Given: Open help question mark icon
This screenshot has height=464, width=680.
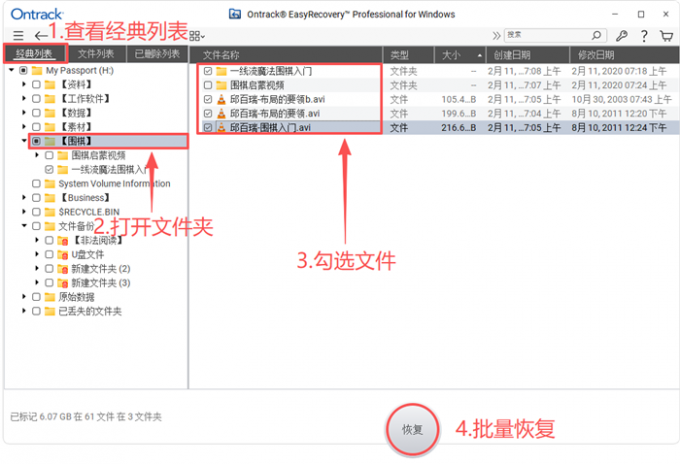Looking at the screenshot, I should (644, 36).
